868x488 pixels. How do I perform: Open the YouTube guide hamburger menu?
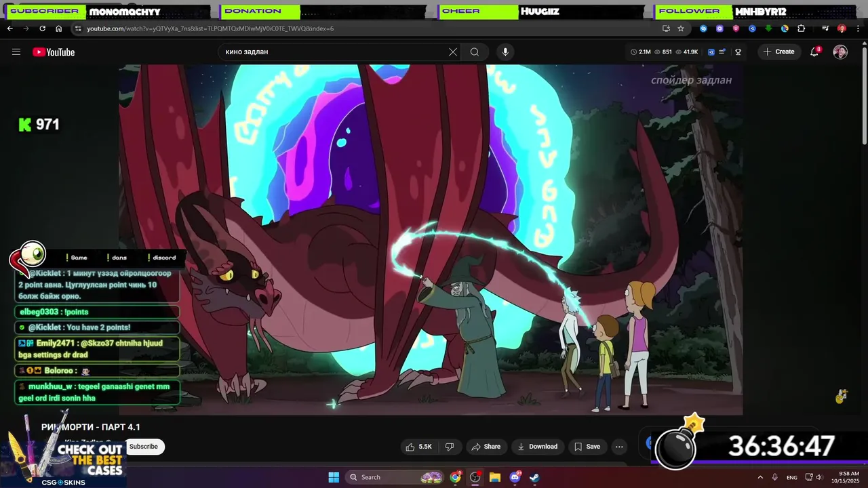(16, 52)
